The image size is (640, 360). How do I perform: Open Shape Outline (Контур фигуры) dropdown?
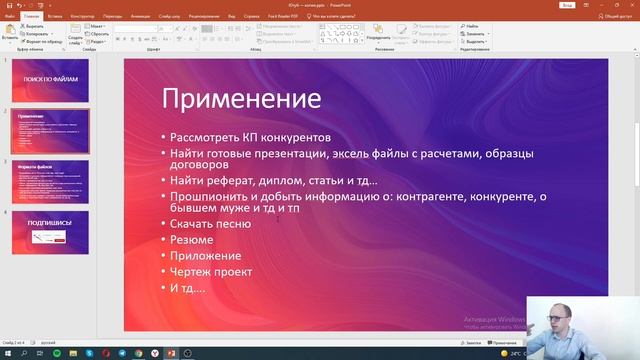[x=432, y=34]
